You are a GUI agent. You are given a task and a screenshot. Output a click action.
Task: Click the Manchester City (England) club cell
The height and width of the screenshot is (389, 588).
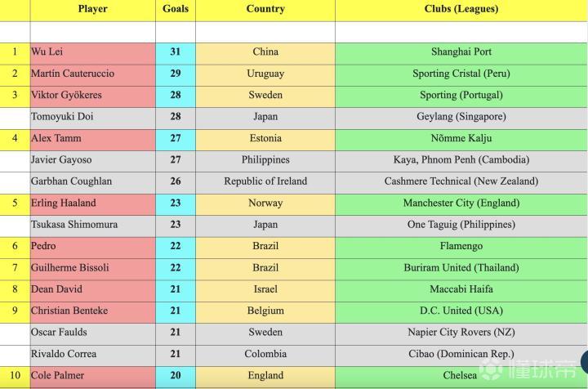(461, 203)
